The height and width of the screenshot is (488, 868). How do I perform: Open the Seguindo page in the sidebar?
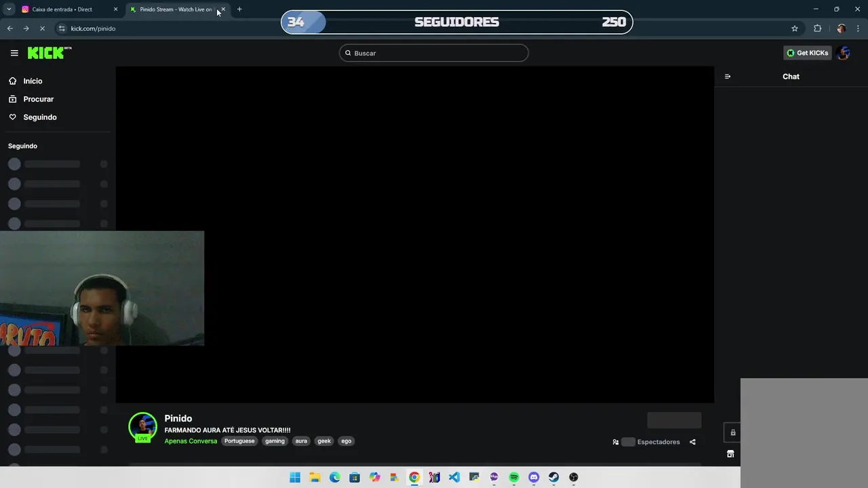(40, 117)
